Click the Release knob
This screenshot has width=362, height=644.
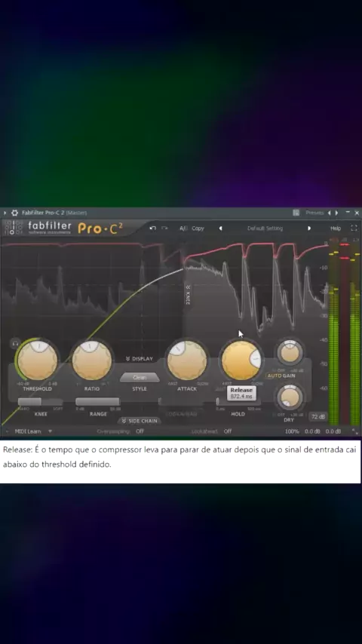(241, 360)
